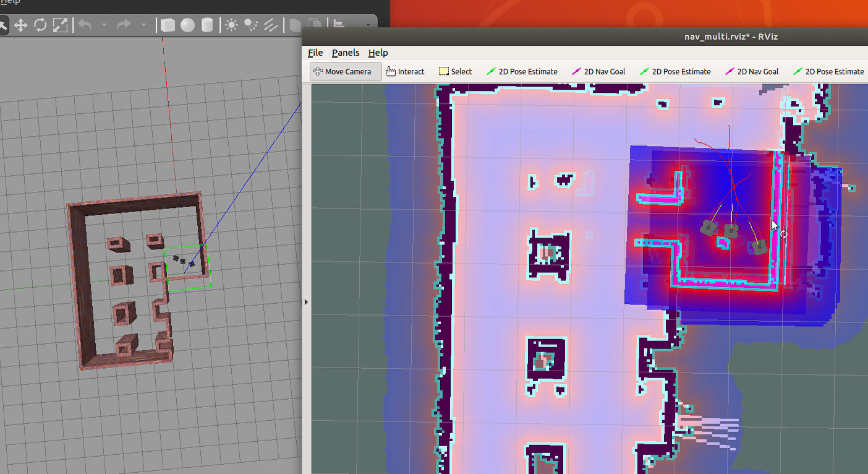The image size is (868, 474).
Task: Switch to the Interact tool
Action: [405, 72]
